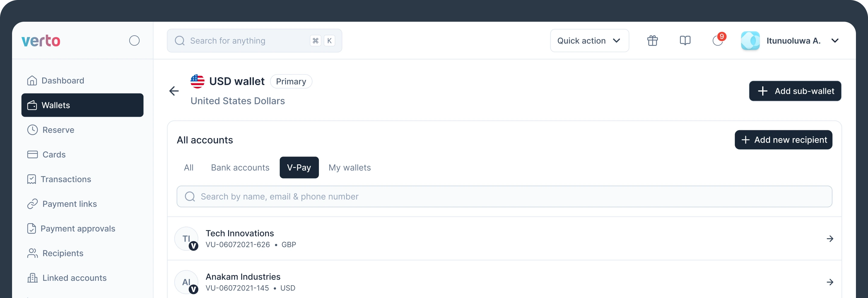The width and height of the screenshot is (868, 298).
Task: Click the Reserve clock icon
Action: pyautogui.click(x=32, y=130)
